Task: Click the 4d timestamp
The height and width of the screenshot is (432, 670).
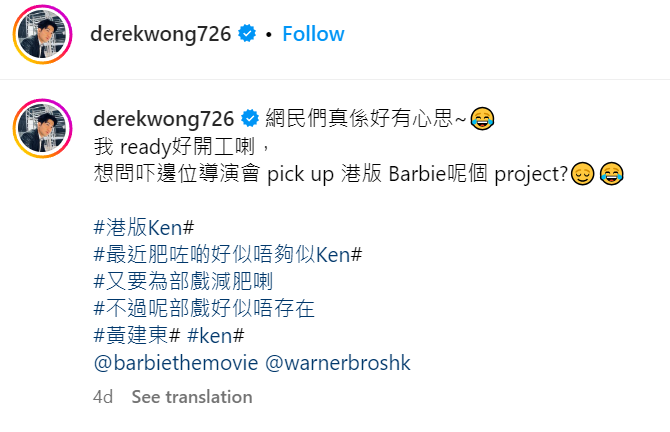Action: pyautogui.click(x=103, y=397)
